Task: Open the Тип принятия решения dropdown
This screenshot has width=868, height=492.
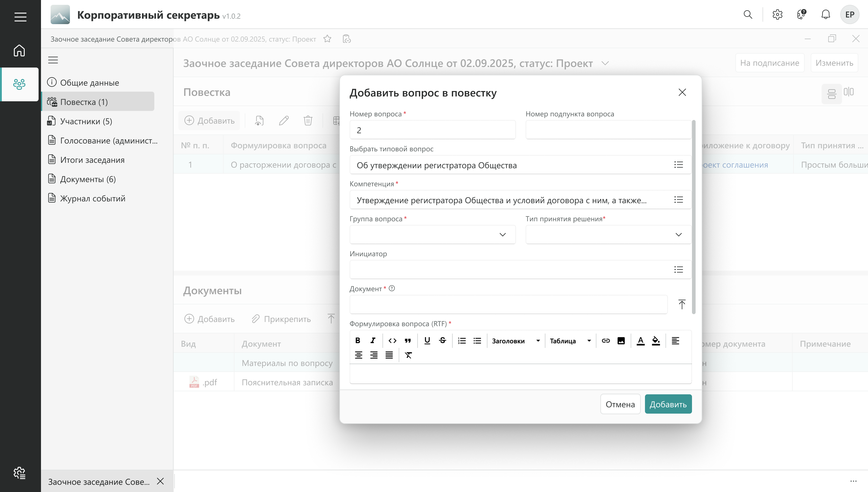Action: click(x=678, y=235)
